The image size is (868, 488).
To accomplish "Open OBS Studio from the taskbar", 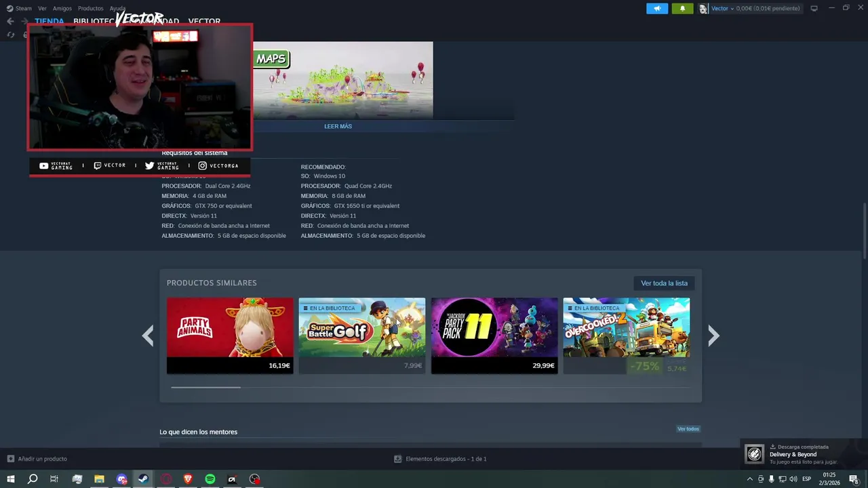I will click(x=254, y=479).
